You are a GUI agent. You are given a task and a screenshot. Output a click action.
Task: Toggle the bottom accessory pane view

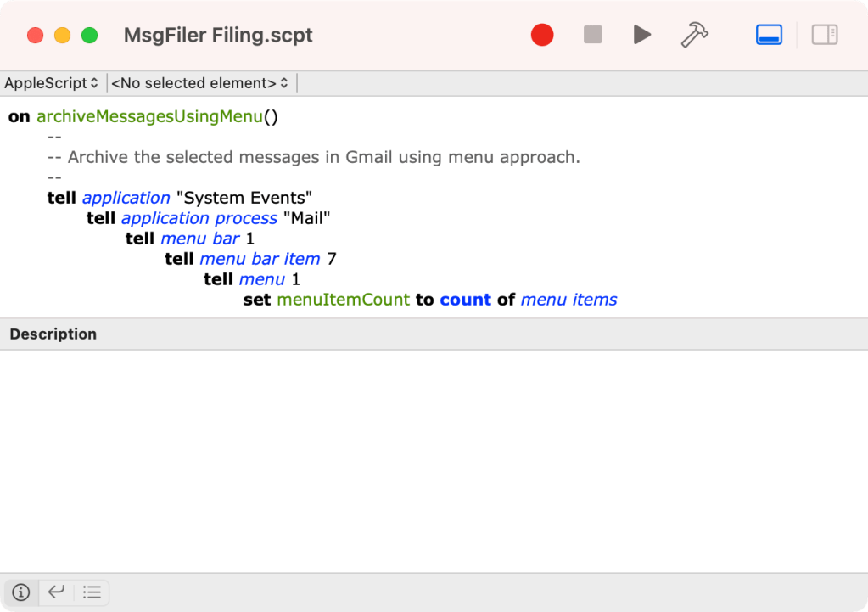(769, 35)
